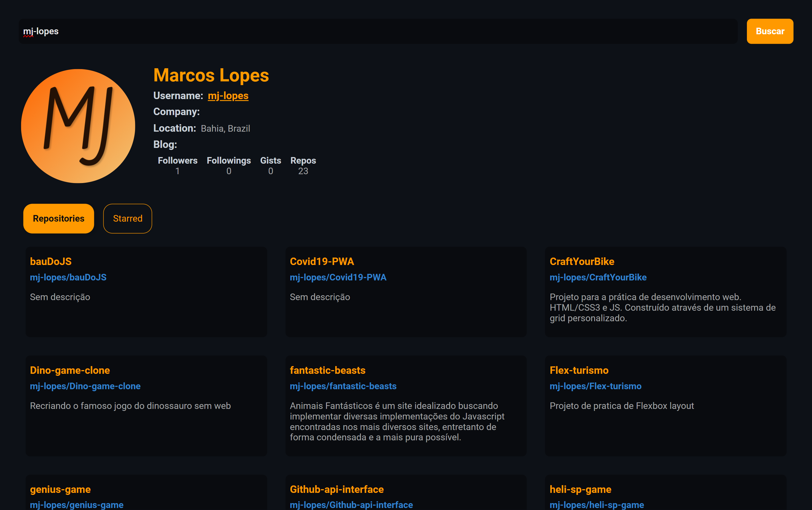This screenshot has height=510, width=812.
Task: Open the mj-lopes/CraftYourBike repository link
Action: click(x=598, y=277)
